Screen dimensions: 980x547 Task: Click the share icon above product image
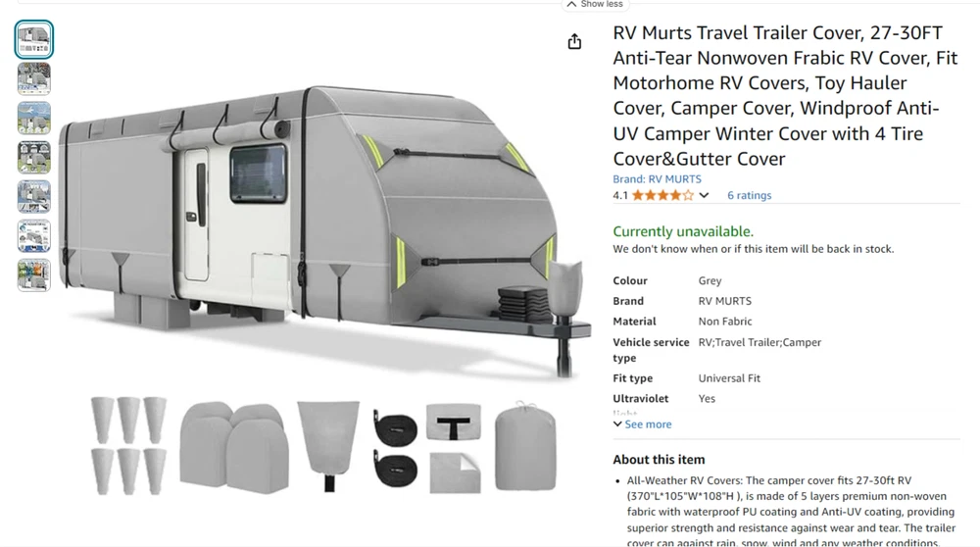574,41
